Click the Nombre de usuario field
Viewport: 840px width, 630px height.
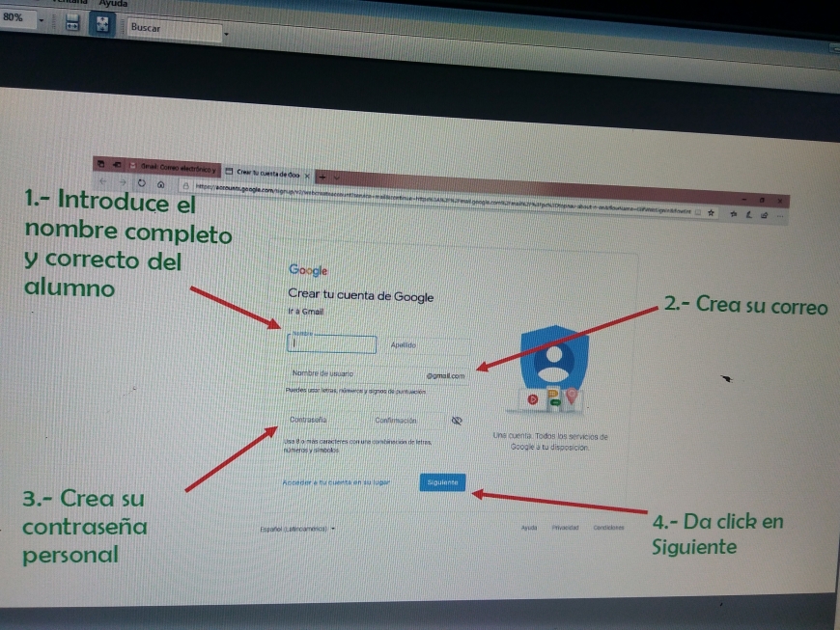[378, 374]
